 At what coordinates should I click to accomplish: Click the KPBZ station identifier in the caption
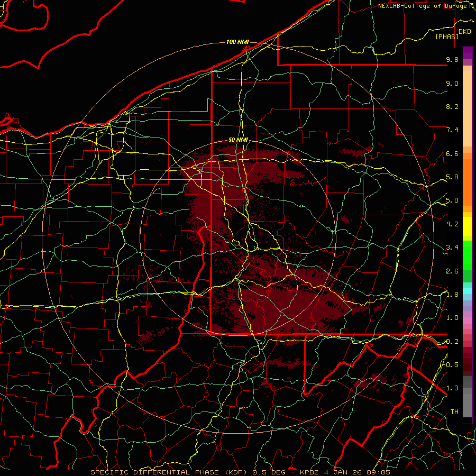click(x=310, y=472)
